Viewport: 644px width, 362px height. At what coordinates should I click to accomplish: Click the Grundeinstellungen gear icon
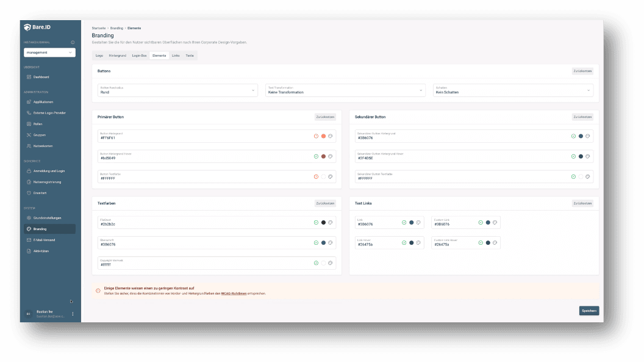pyautogui.click(x=29, y=218)
